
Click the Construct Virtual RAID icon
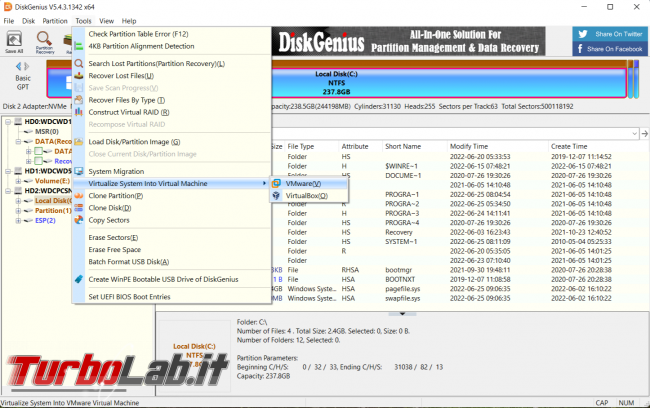pyautogui.click(x=79, y=112)
